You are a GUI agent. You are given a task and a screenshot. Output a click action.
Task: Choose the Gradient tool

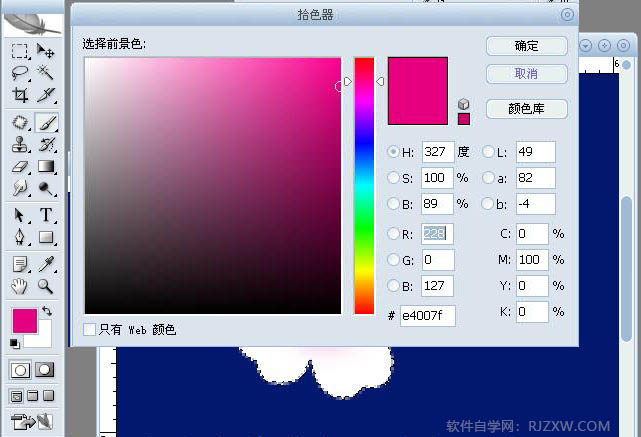46,166
